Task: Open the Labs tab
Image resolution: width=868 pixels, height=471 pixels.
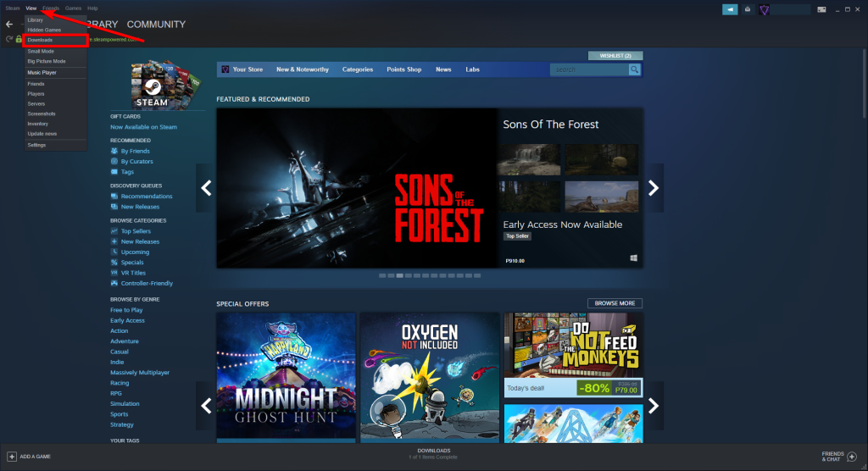Action: coord(472,69)
